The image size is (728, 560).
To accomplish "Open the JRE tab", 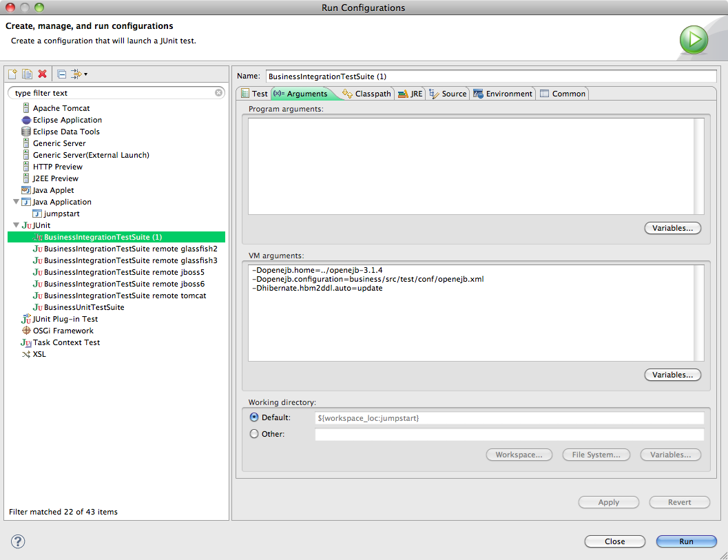I will coord(410,94).
